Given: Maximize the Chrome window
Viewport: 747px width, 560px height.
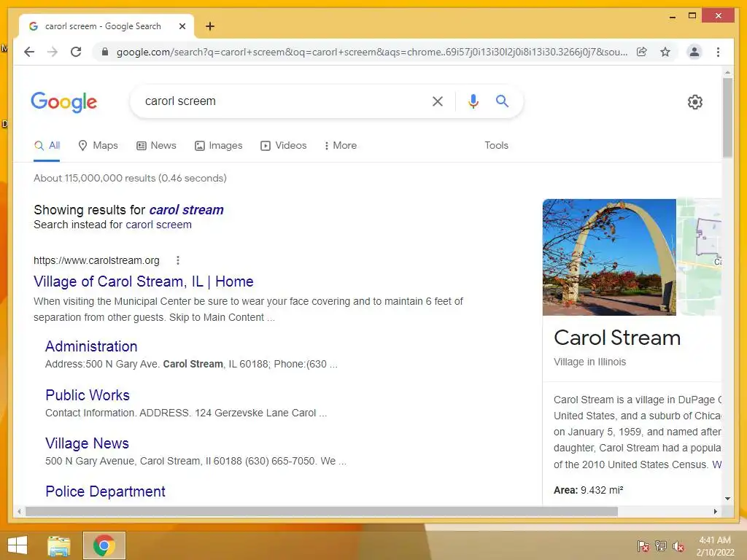Looking at the screenshot, I should coord(692,16).
